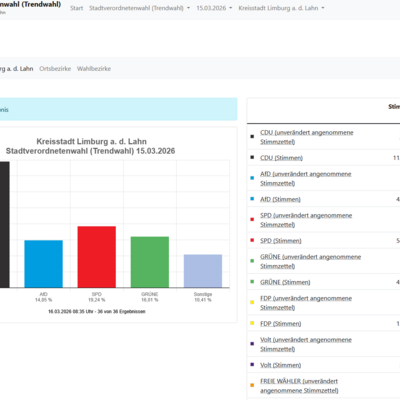Open the Stadtverordnetenwahl (Trendwahl) dropdown

click(139, 8)
